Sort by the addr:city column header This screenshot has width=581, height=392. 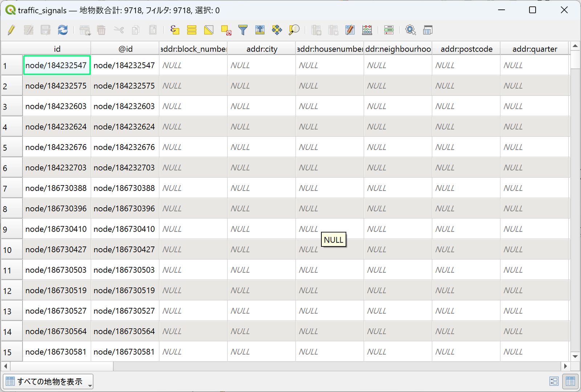(262, 49)
